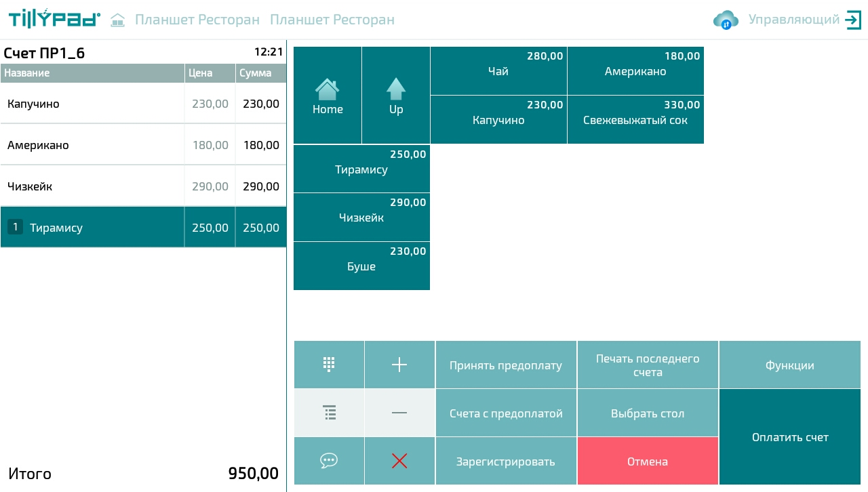The width and height of the screenshot is (868, 492).
Task: Open Счета с предоплатой list
Action: pyautogui.click(x=506, y=413)
